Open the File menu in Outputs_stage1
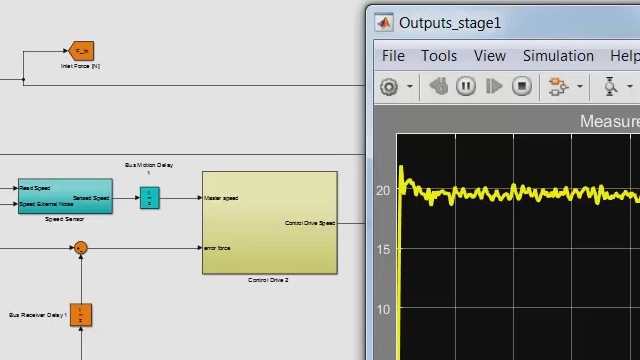The height and width of the screenshot is (360, 640). (393, 56)
